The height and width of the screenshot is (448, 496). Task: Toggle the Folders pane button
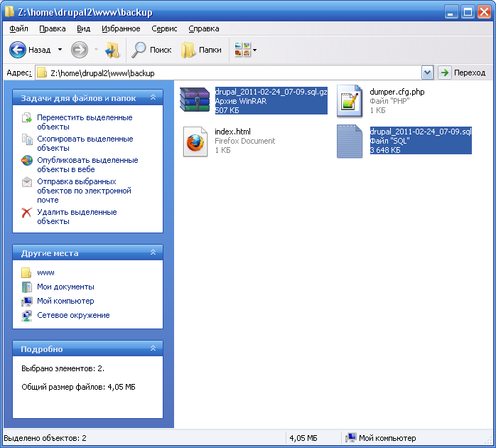(201, 50)
